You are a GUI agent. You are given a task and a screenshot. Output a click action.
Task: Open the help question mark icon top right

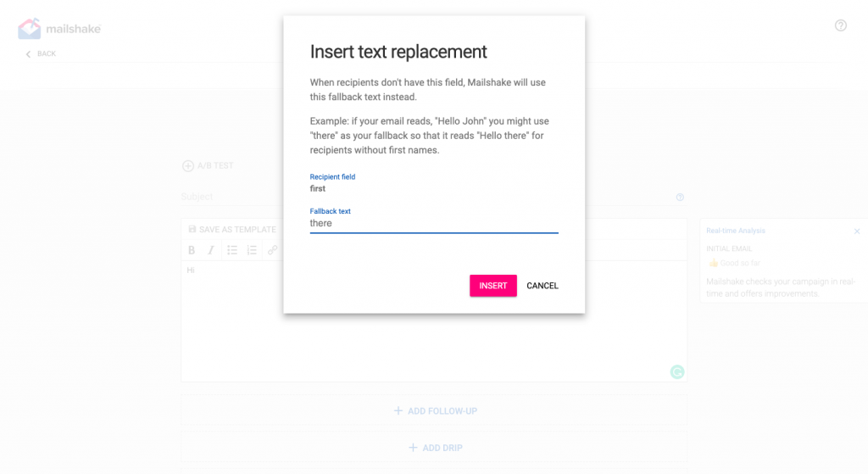840,25
